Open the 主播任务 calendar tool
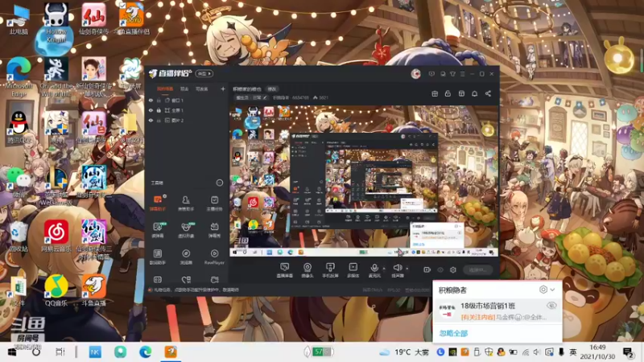The height and width of the screenshot is (362, 644). 214,204
